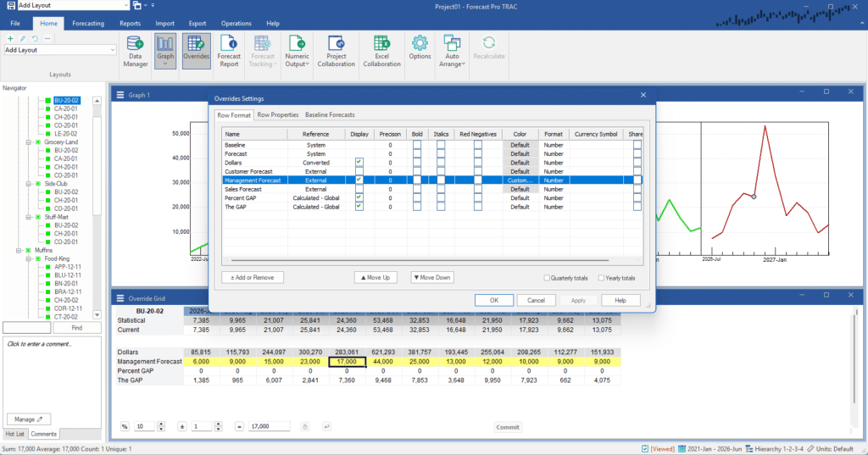
Task: Click the Custom color cell for Management Forecast
Action: tap(520, 180)
